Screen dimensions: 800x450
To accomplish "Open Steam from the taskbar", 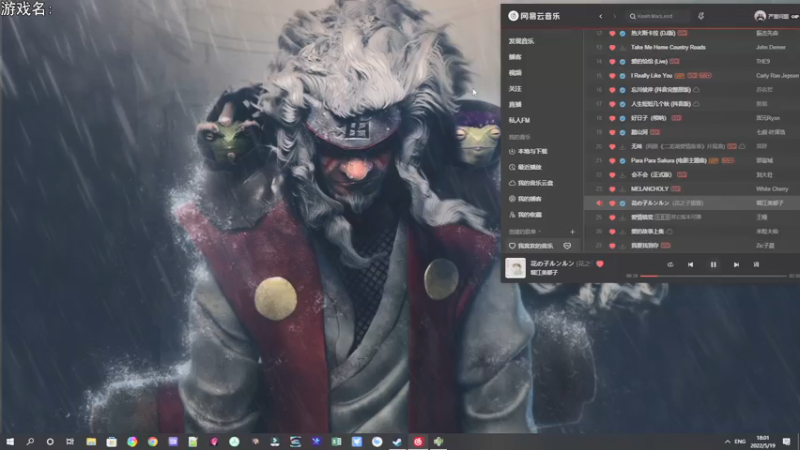I will click(x=397, y=441).
